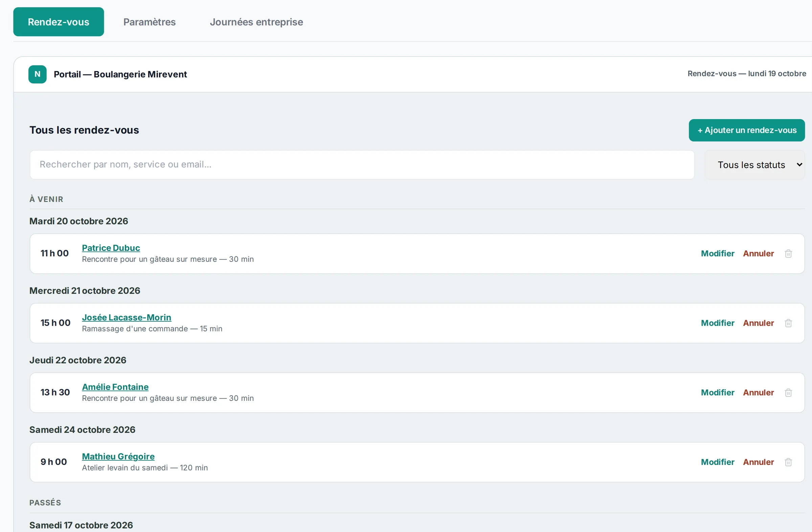Click the Jeudi 22 octobre 2026 heading
The height and width of the screenshot is (532, 812).
tap(78, 360)
